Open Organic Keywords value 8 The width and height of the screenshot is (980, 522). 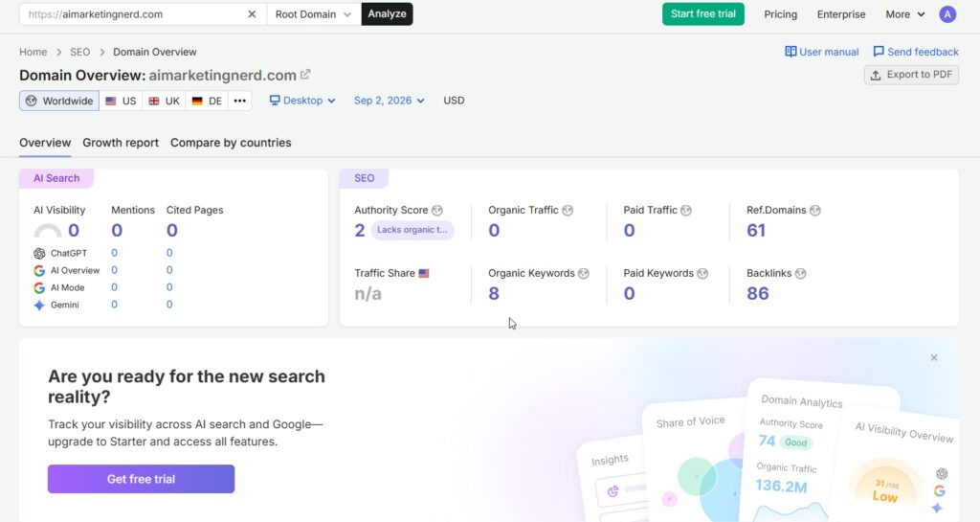click(494, 294)
